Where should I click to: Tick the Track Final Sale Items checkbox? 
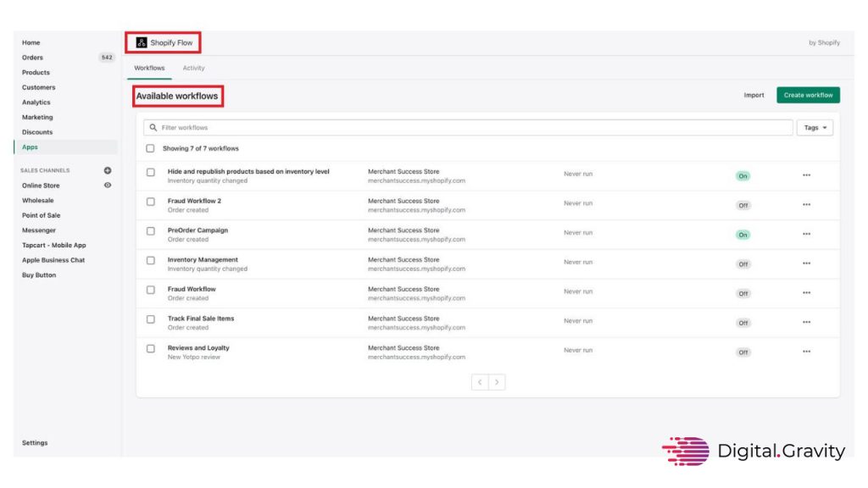[x=151, y=319]
